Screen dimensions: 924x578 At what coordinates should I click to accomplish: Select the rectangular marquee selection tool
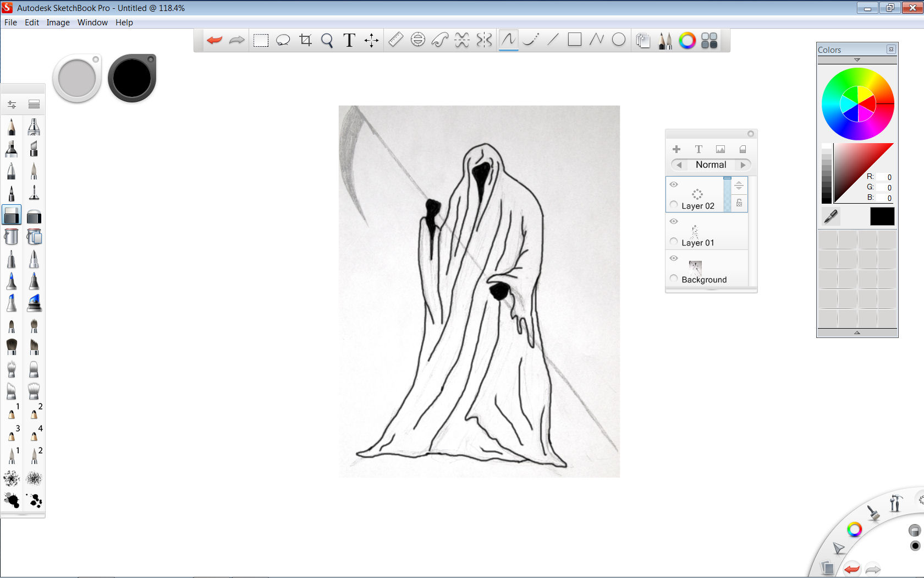[261, 40]
